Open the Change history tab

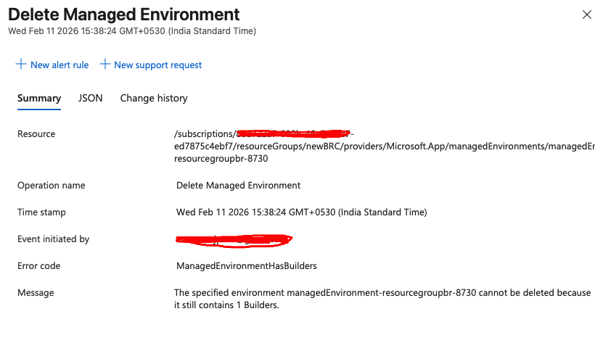[154, 99]
